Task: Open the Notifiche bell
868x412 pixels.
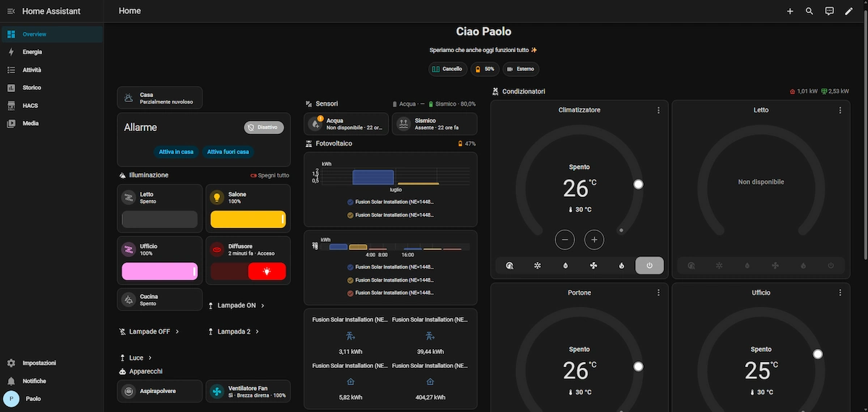Action: (11, 381)
